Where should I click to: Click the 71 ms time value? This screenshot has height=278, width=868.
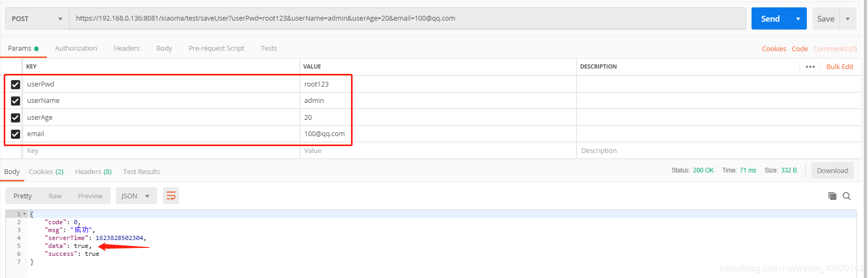[747, 170]
